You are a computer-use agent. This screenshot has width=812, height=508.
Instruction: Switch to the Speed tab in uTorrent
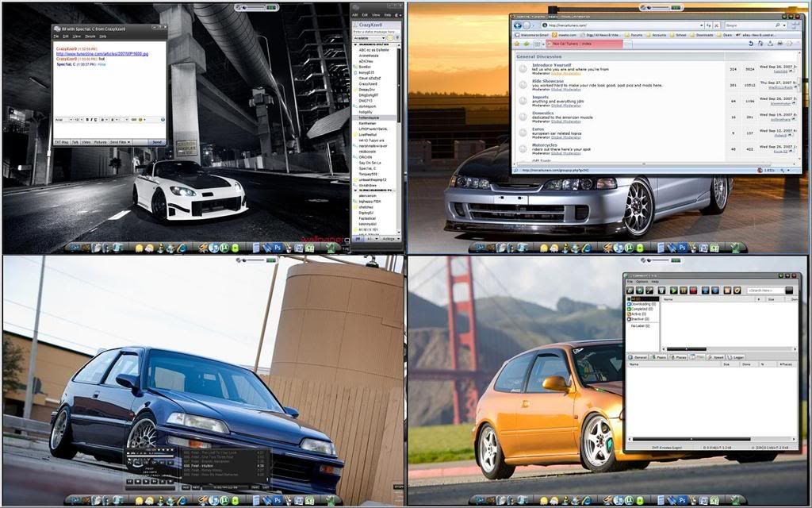[717, 358]
